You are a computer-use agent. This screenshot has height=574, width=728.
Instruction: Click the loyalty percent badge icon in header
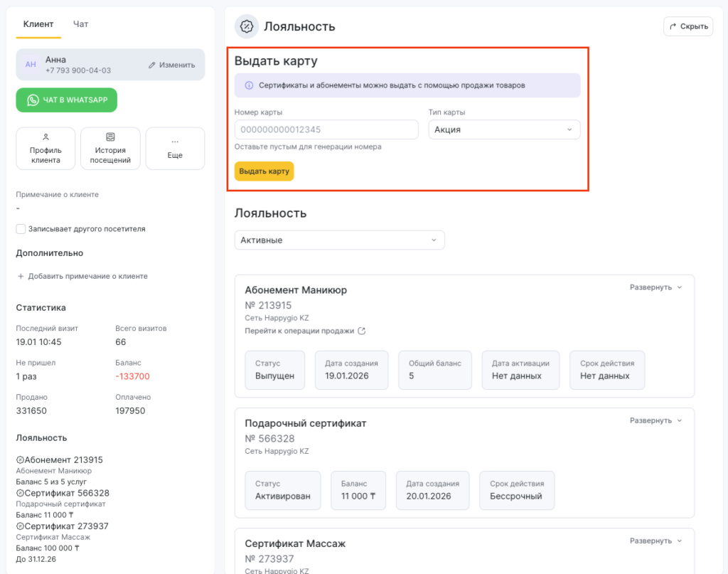[x=247, y=26]
